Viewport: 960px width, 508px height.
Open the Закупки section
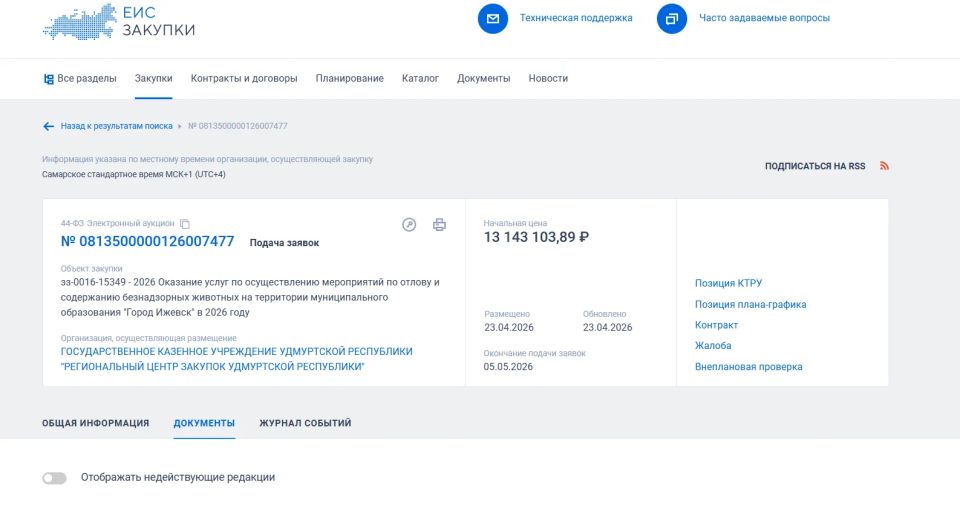[x=154, y=78]
